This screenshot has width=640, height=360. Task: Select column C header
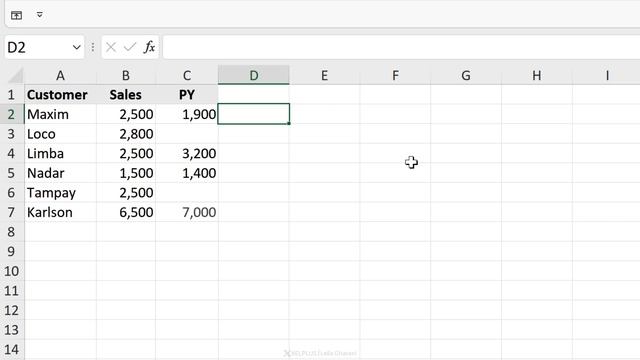coord(187,76)
